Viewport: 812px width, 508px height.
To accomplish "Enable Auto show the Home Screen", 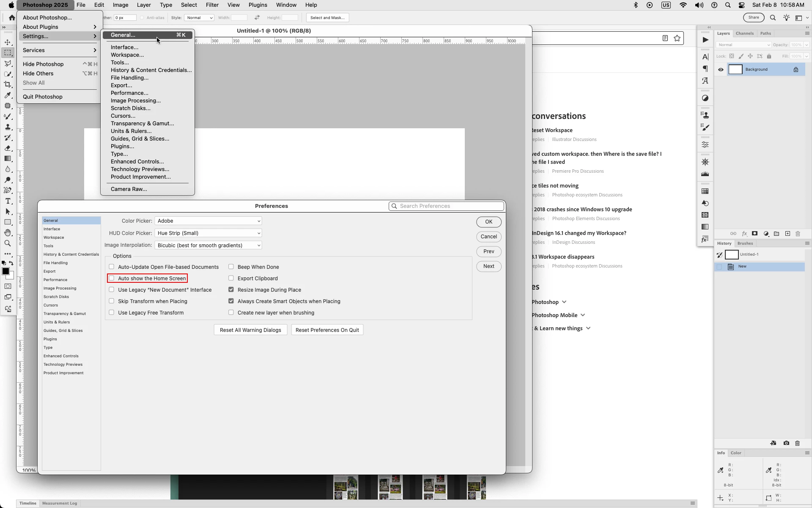I will click(x=112, y=278).
